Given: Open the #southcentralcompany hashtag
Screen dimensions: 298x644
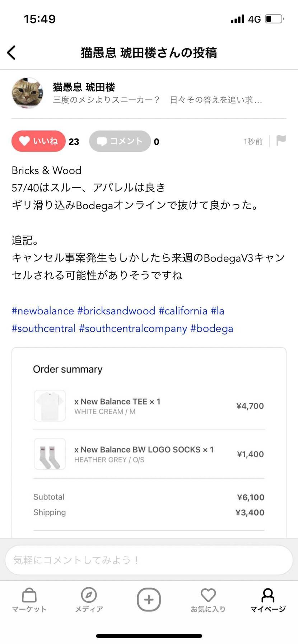Looking at the screenshot, I should tap(133, 328).
